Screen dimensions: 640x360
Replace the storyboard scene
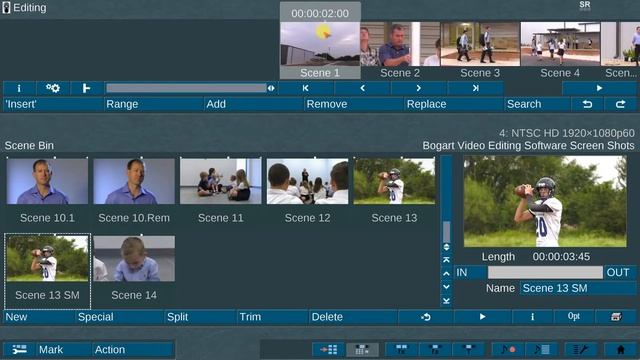click(x=454, y=104)
